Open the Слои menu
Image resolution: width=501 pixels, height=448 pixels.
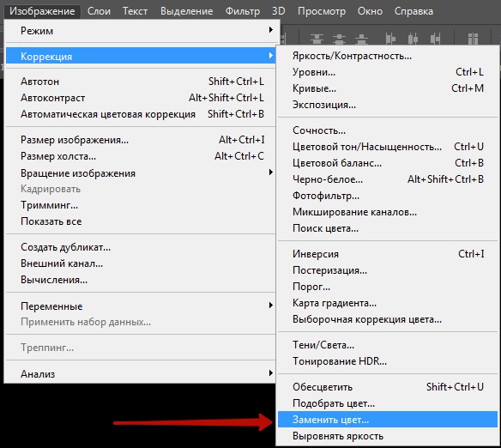99,11
